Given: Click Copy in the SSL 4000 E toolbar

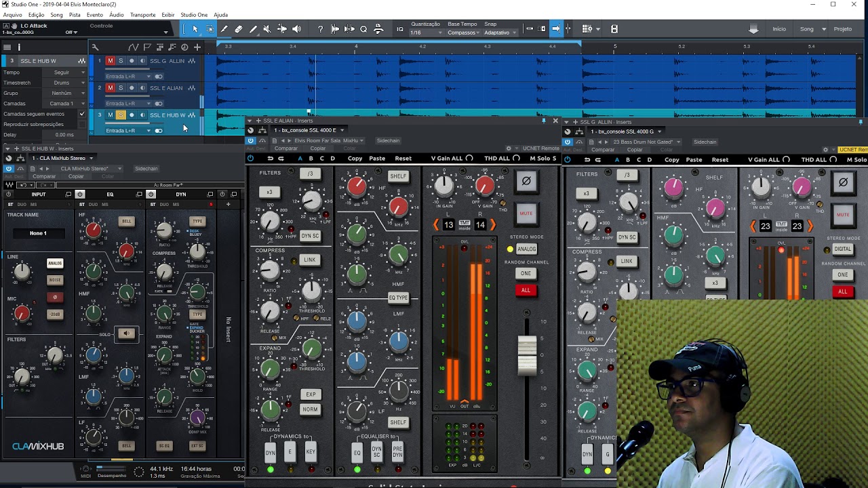Looking at the screenshot, I should point(355,159).
